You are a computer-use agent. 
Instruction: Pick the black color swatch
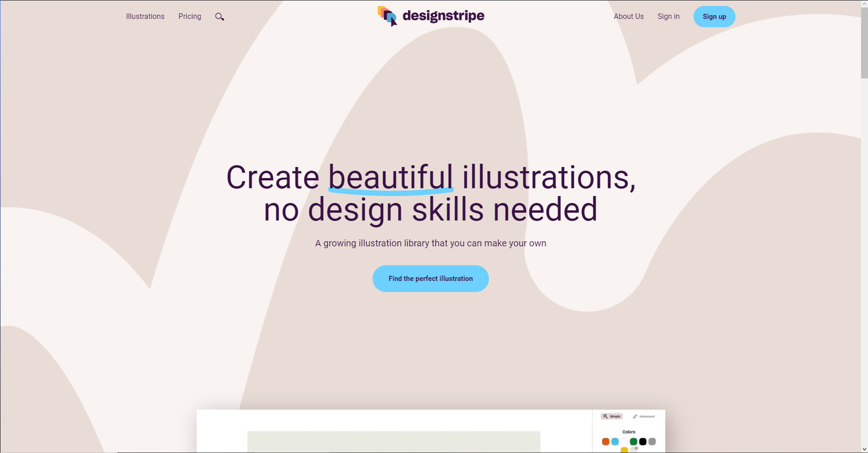coord(643,441)
